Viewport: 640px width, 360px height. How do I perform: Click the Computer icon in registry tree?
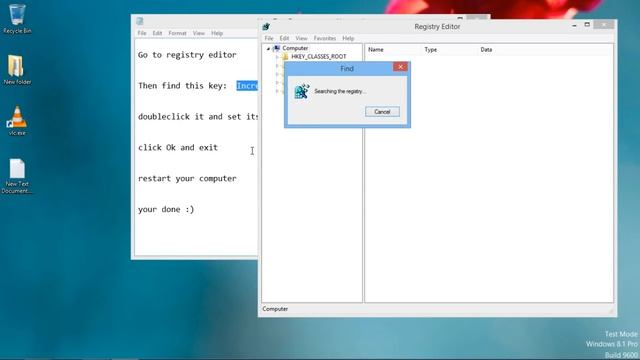click(277, 48)
